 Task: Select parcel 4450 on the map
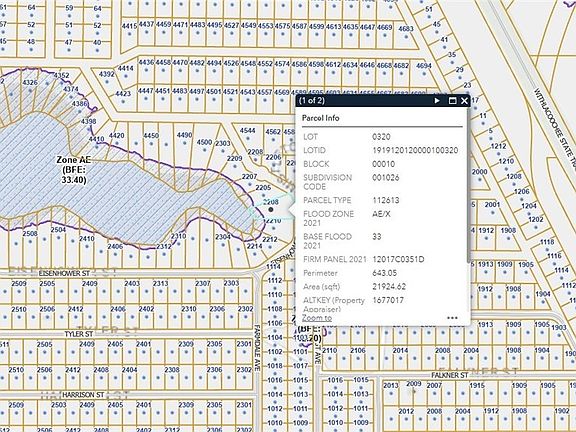point(151,136)
